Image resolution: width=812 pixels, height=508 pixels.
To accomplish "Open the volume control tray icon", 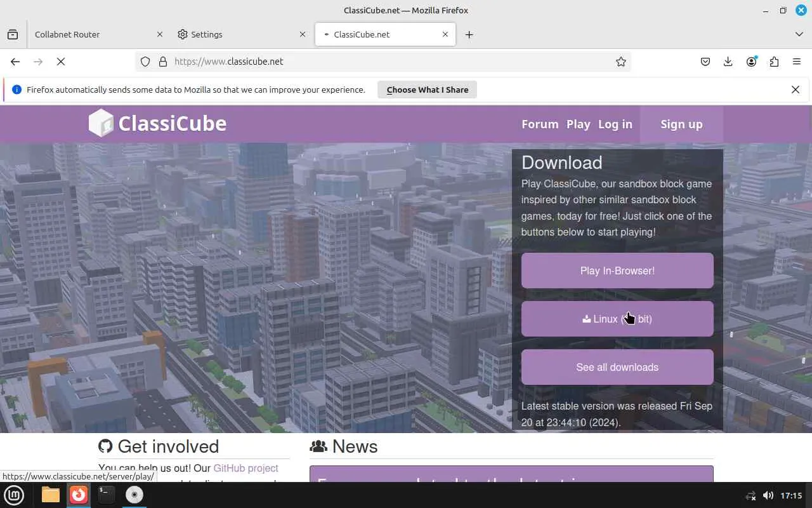I will tap(768, 495).
